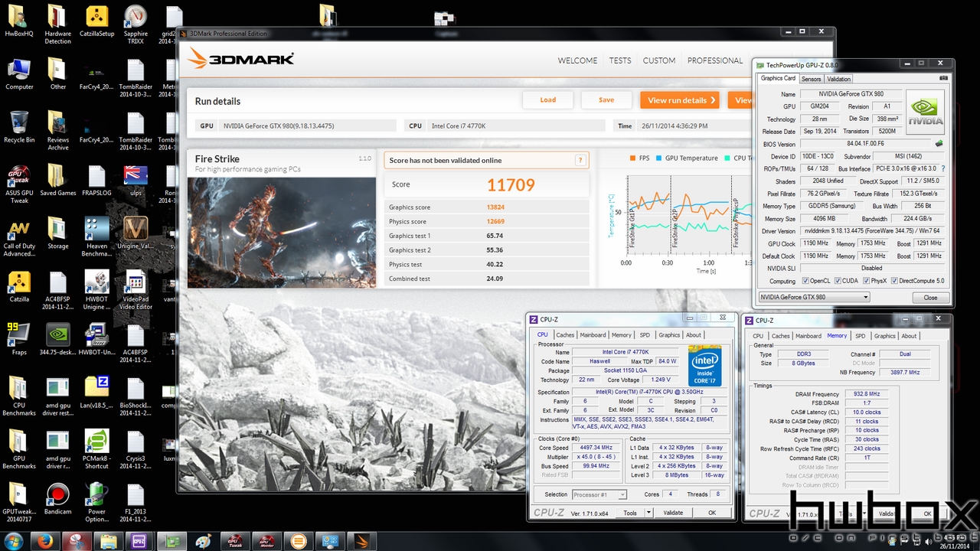Screen dimensions: 980x551
Task: Open the Paint taskbar icon
Action: pyautogui.click(x=204, y=541)
